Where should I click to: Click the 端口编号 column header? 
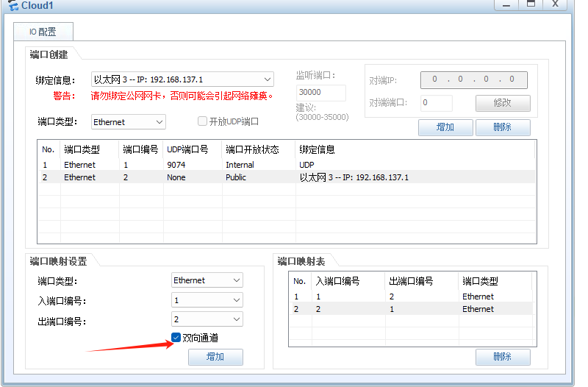(x=140, y=150)
